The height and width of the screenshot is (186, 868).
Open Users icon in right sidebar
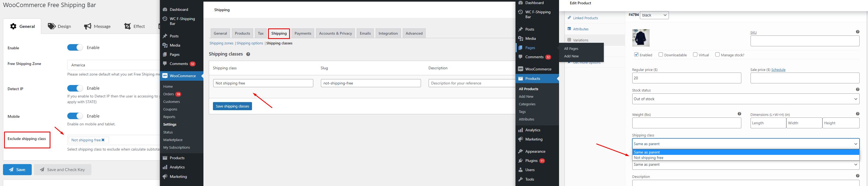coord(521,170)
